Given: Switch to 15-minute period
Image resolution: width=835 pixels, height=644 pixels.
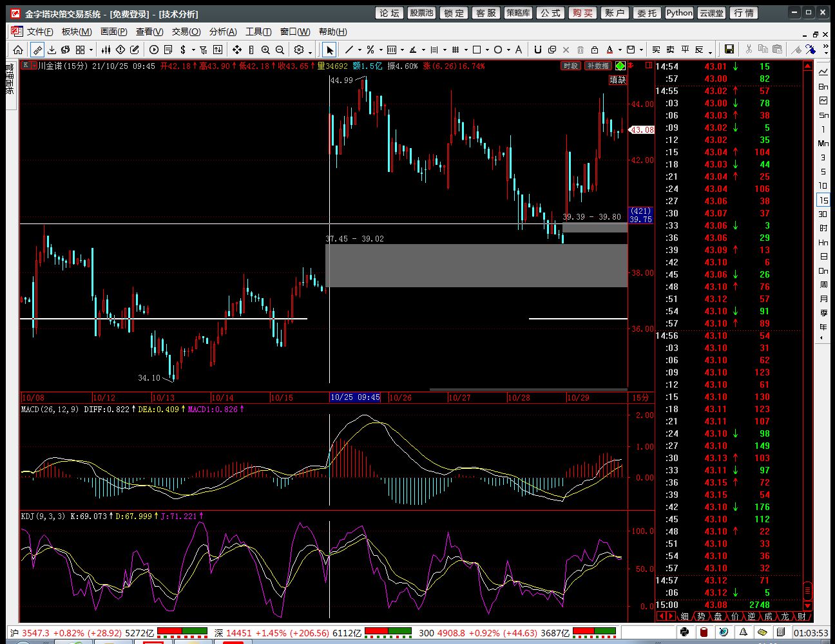Looking at the screenshot, I should coord(823,200).
